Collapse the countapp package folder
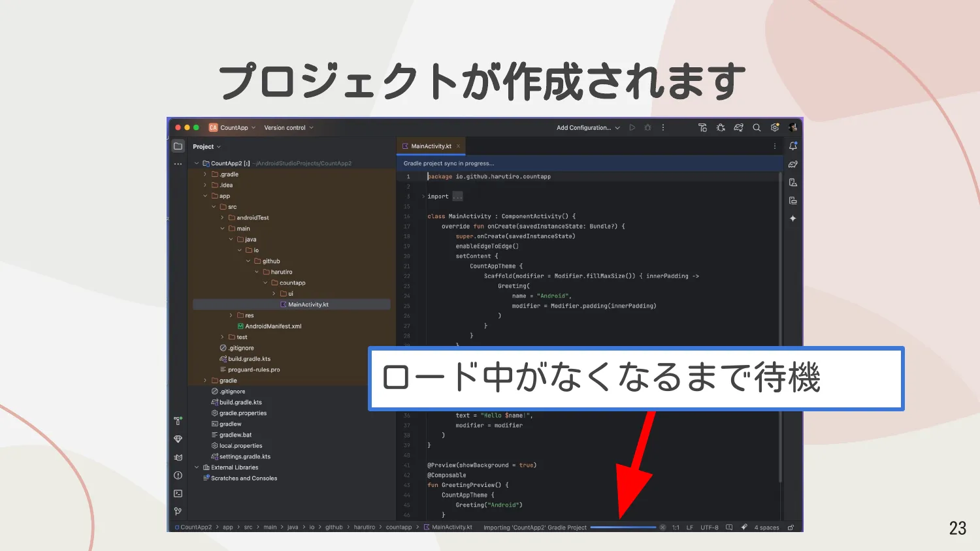This screenshot has width=980, height=551. pyautogui.click(x=265, y=283)
